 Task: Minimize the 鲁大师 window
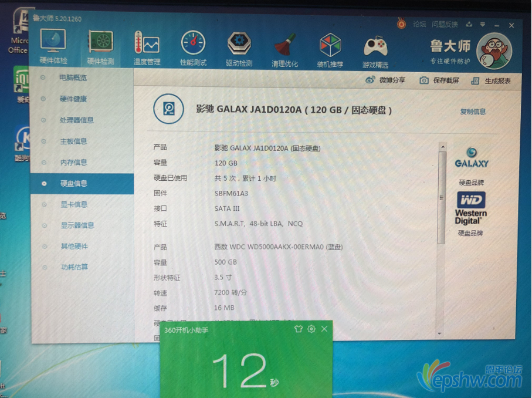point(497,25)
